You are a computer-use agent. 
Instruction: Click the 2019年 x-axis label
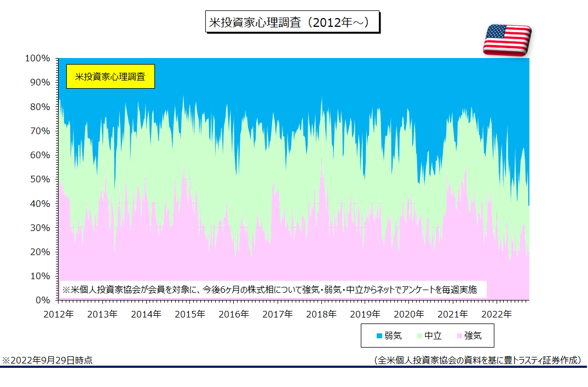(365, 314)
